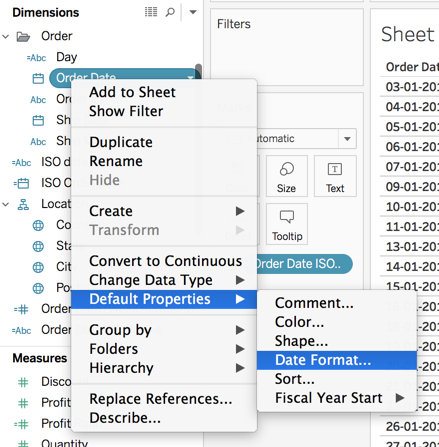Click the Sheet title text

coord(408,34)
